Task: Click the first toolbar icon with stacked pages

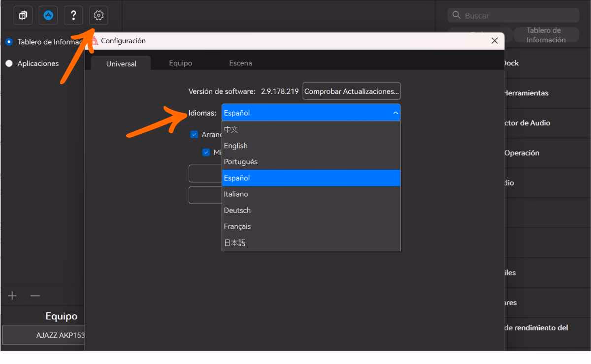Action: (x=23, y=16)
